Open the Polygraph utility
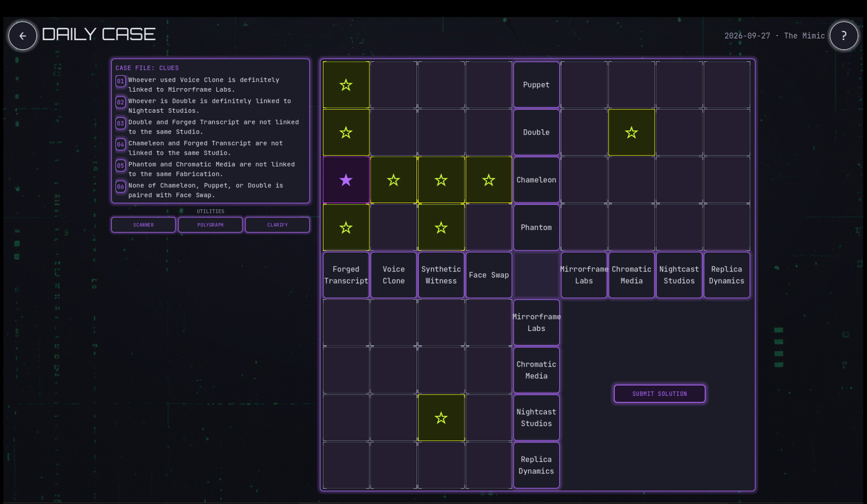Viewport: 867px width, 504px height. coord(210,225)
